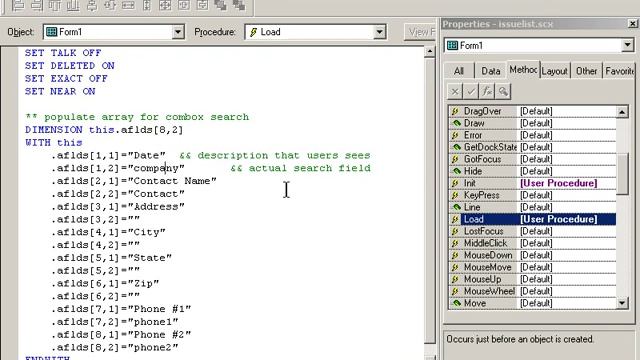The height and width of the screenshot is (360, 640).
Task: Click the populate array comment line
Action: 137,117
